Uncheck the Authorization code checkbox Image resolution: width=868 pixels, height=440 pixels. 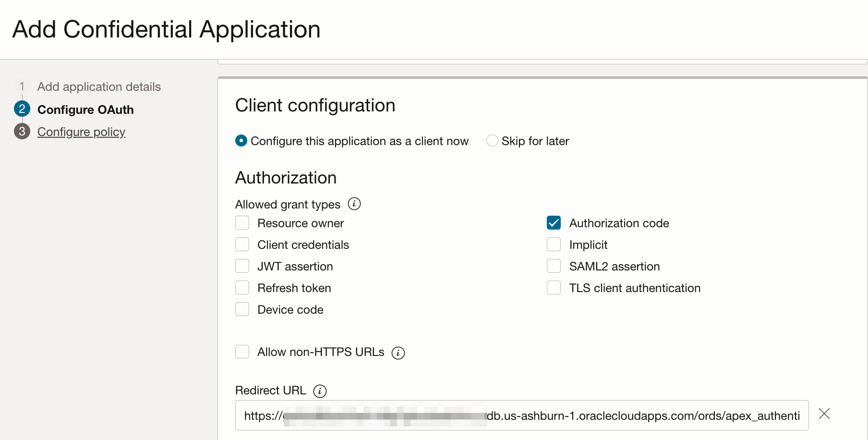pyautogui.click(x=554, y=223)
